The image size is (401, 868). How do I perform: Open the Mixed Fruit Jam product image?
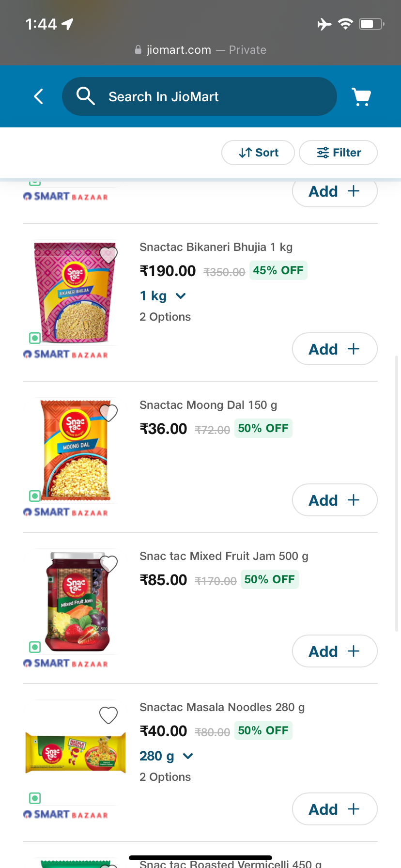pyautogui.click(x=75, y=602)
